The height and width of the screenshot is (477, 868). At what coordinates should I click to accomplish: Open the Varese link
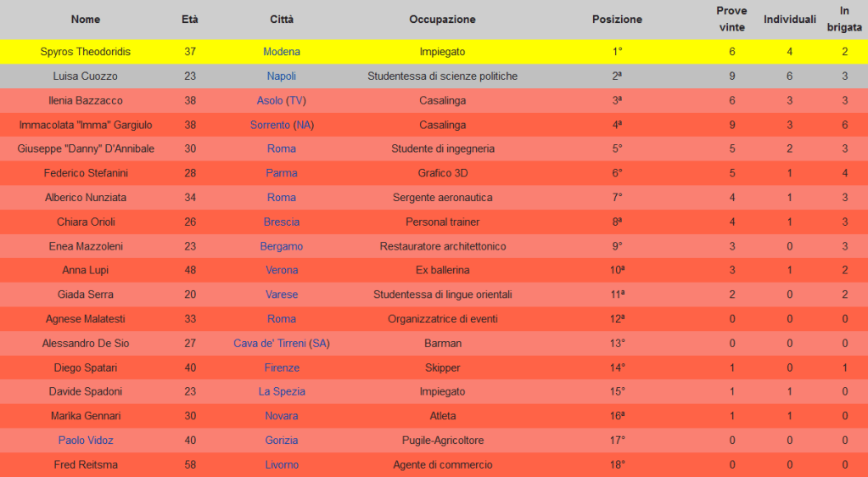tap(281, 295)
